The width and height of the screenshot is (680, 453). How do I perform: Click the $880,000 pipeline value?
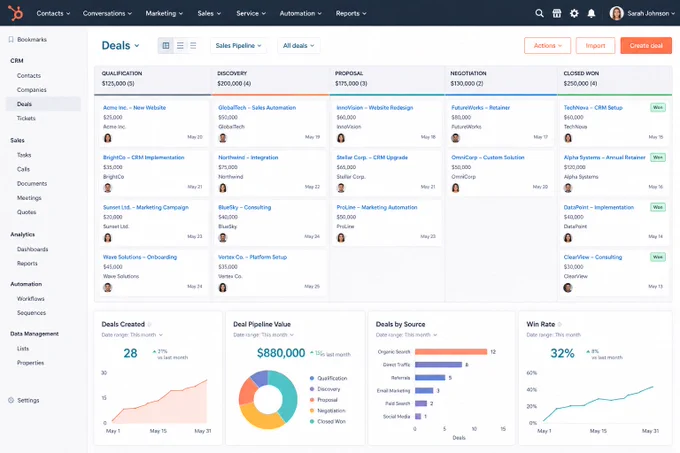281,353
